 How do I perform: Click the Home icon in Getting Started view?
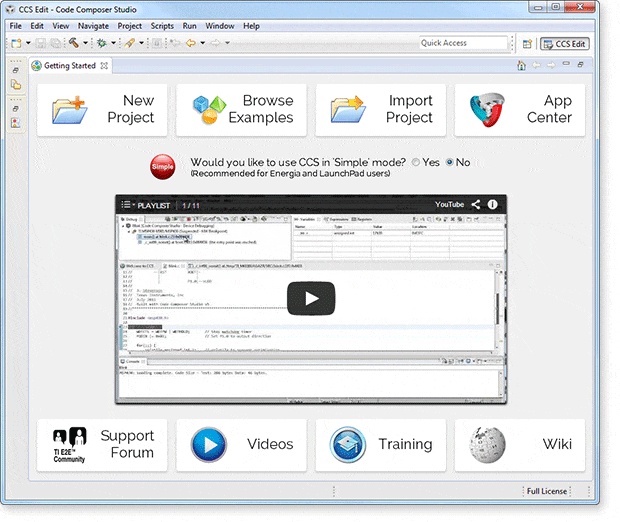pyautogui.click(x=521, y=66)
